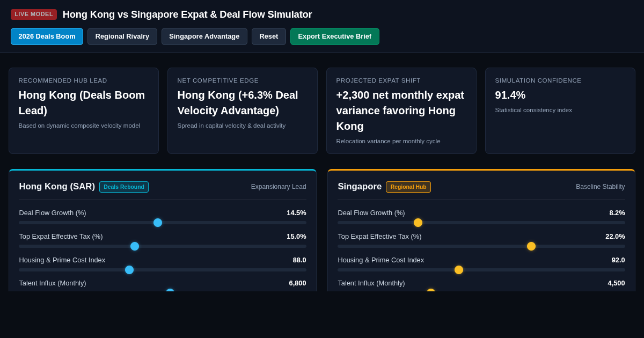644x338 pixels.
Task: Click the LIVE MODEL badge
Action: coord(34,14)
